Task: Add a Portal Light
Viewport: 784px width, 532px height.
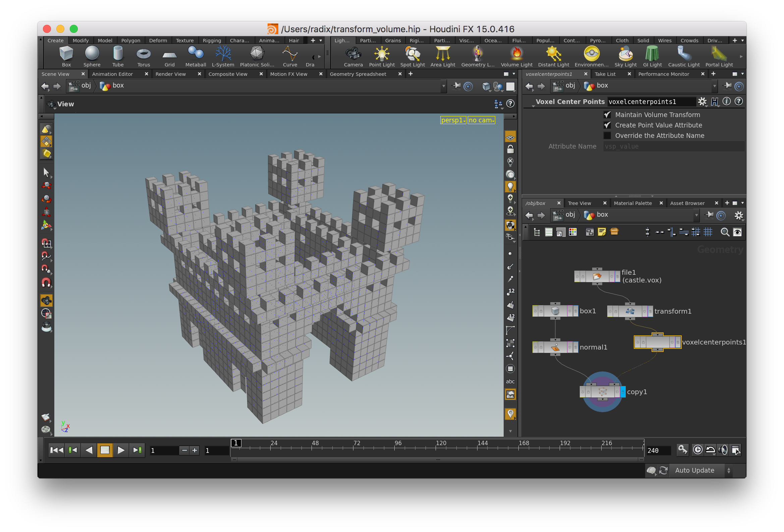Action: point(719,56)
